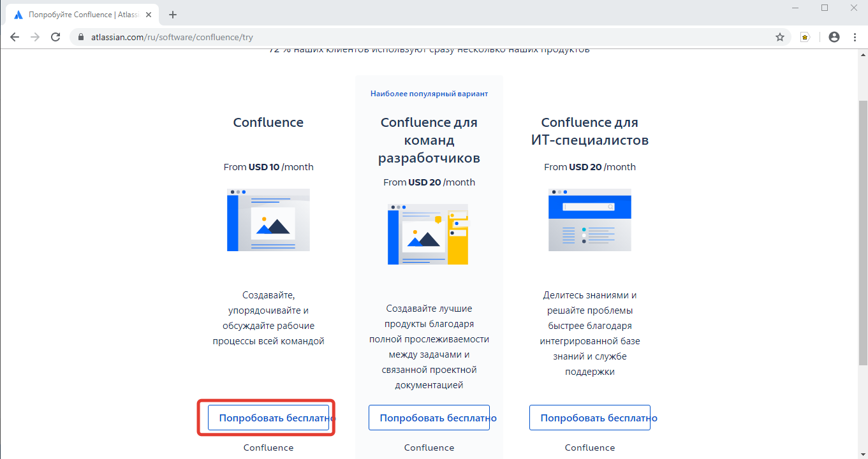Click the Confluence для ИТ-специалистов heading
This screenshot has width=868, height=459.
pos(590,131)
